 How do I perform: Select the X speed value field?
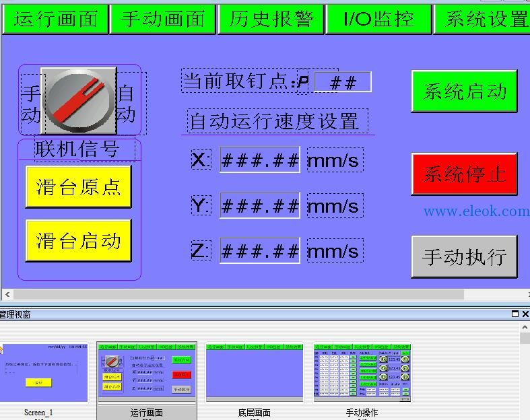point(260,160)
